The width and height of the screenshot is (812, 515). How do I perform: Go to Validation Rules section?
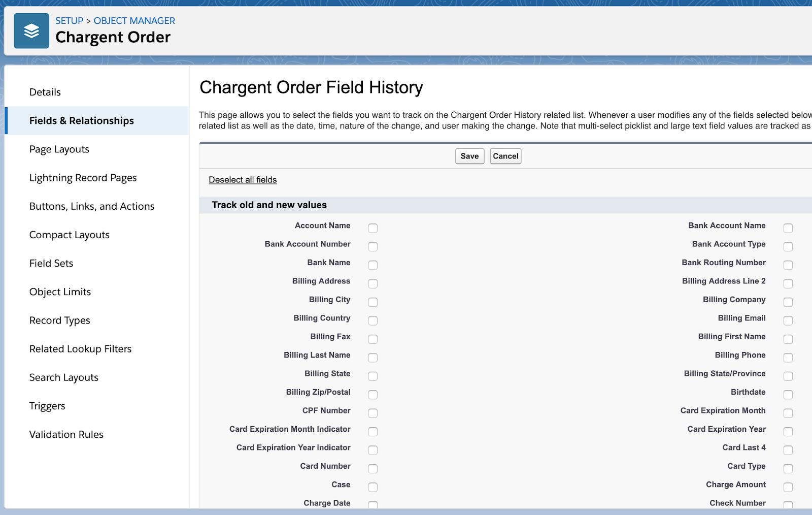tap(66, 434)
